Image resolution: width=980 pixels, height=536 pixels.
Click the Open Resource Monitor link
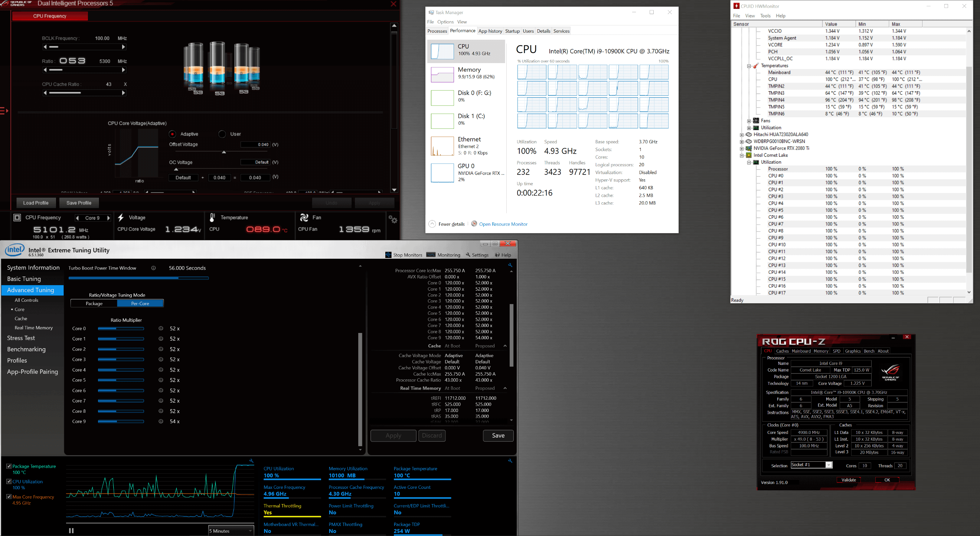tap(503, 224)
